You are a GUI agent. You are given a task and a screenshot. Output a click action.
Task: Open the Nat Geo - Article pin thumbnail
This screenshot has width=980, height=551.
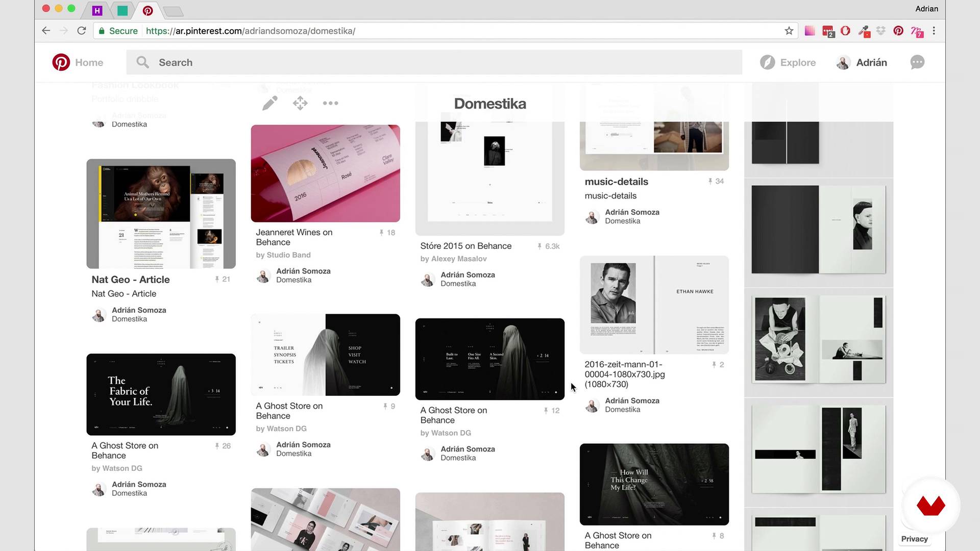point(161,214)
